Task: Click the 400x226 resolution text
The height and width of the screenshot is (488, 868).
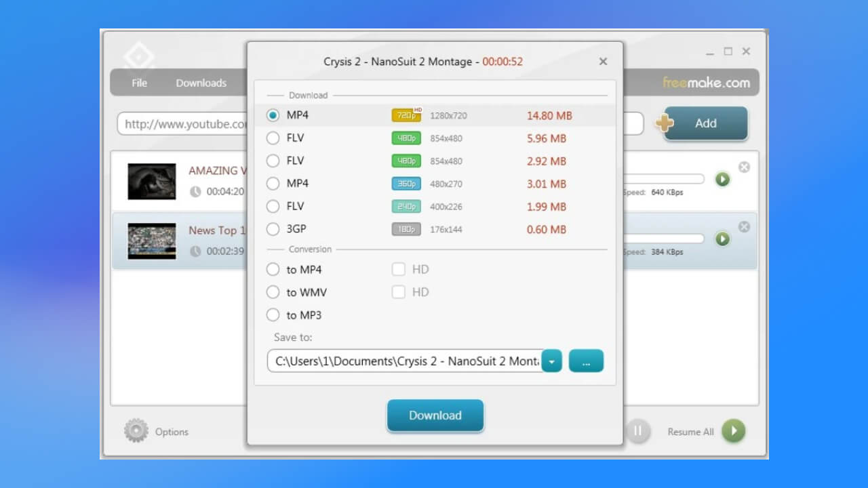Action: [x=446, y=207]
